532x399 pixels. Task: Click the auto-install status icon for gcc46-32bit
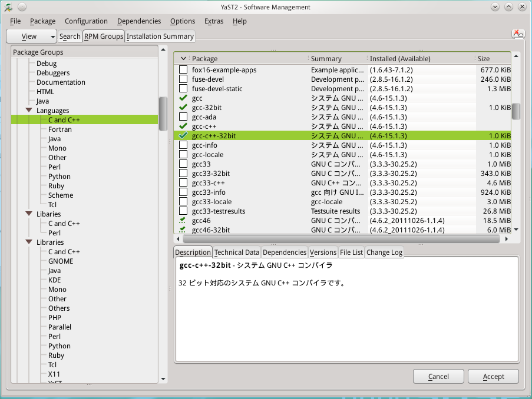coord(183,230)
